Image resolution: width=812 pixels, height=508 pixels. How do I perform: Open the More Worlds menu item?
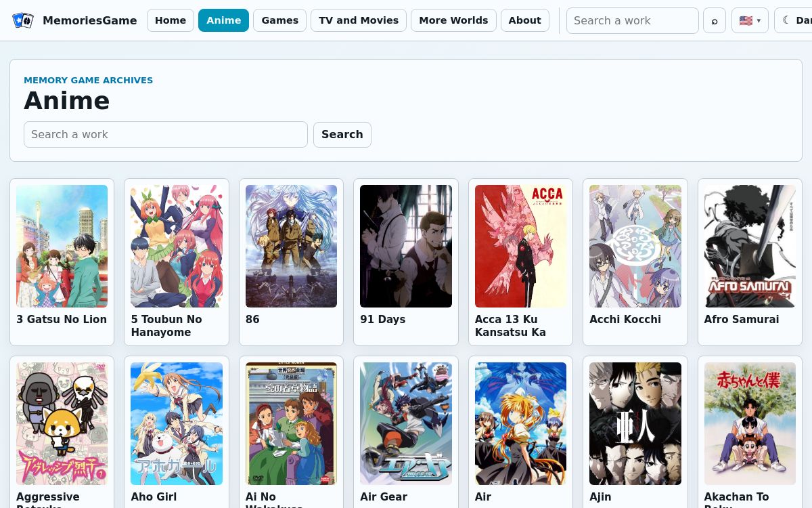coord(453,20)
